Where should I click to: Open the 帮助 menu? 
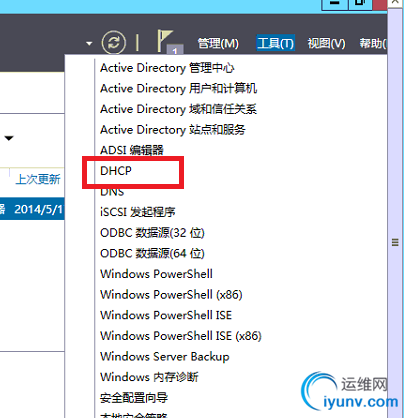click(x=373, y=43)
